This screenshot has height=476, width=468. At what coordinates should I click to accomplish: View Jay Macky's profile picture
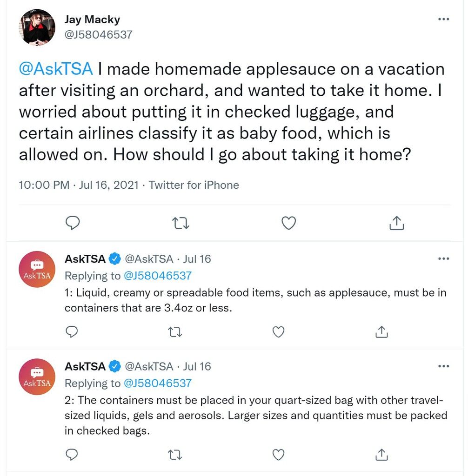tap(37, 27)
